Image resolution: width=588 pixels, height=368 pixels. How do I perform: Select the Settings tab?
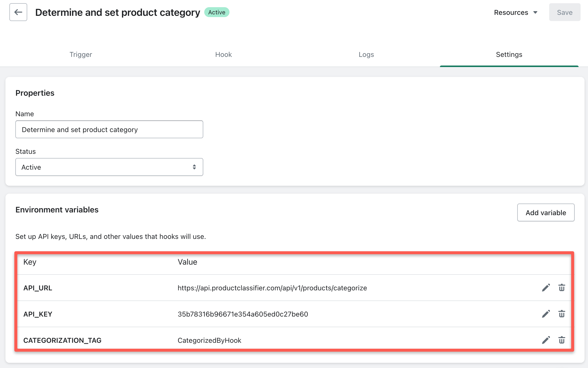click(x=509, y=54)
